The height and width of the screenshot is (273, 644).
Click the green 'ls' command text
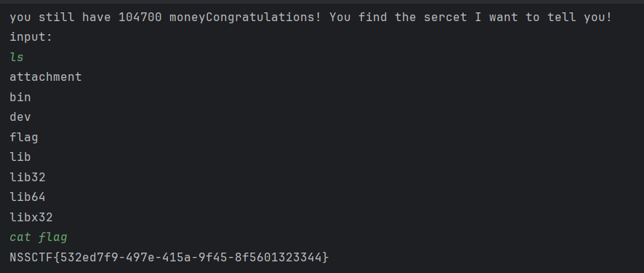tap(17, 58)
